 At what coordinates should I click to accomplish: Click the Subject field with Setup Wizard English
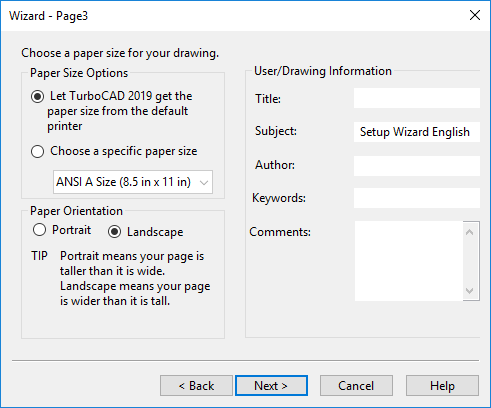417,132
